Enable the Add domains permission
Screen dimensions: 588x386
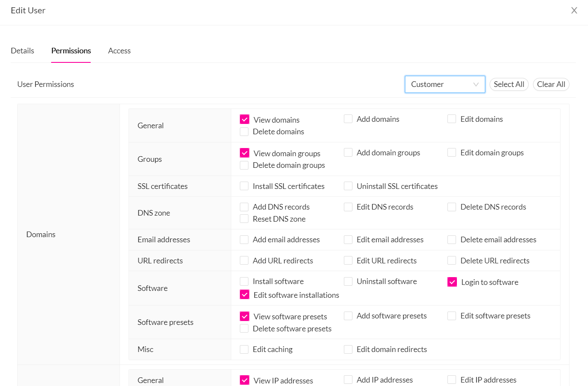[348, 118]
